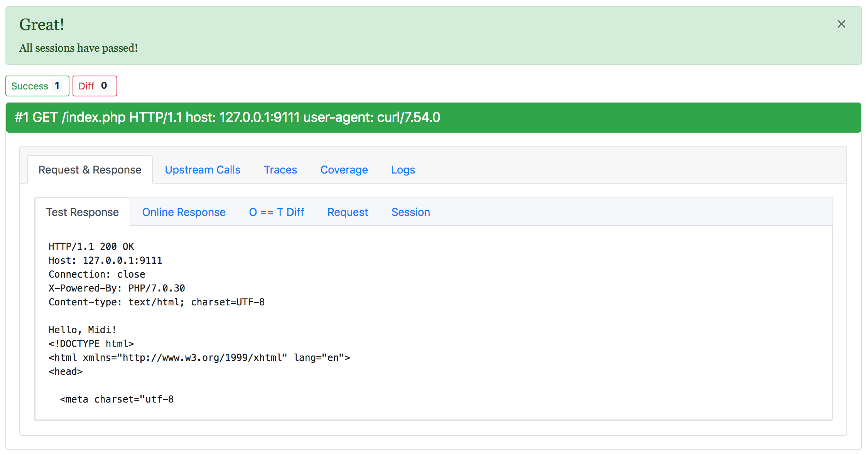Screen dimensions: 868x455
Task: Click the 'Hello, Midi!' text in response
Action: (82, 330)
